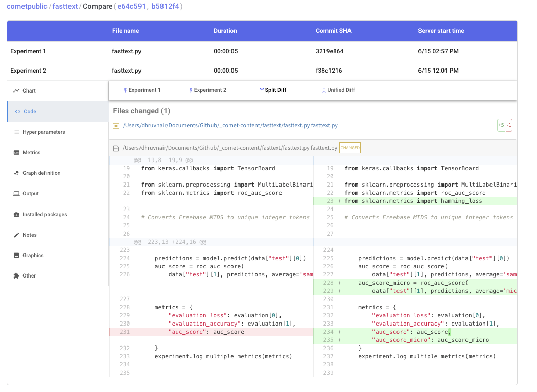Toggle to Experiment 2 code view

click(x=208, y=89)
